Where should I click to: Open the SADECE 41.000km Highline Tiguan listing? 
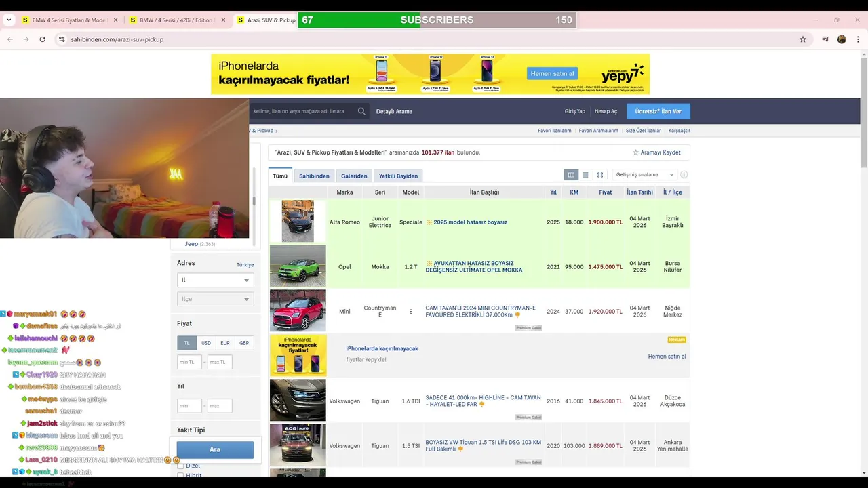pos(483,401)
